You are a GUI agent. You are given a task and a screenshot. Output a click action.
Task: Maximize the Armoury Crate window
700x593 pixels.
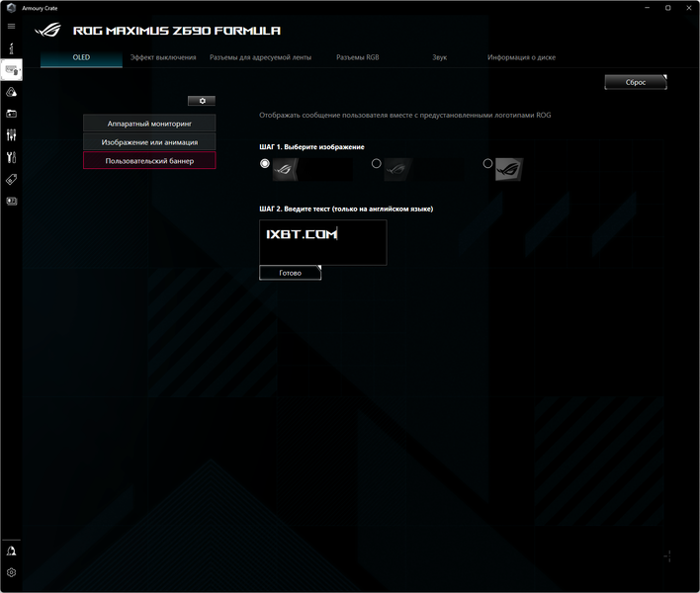(x=667, y=8)
